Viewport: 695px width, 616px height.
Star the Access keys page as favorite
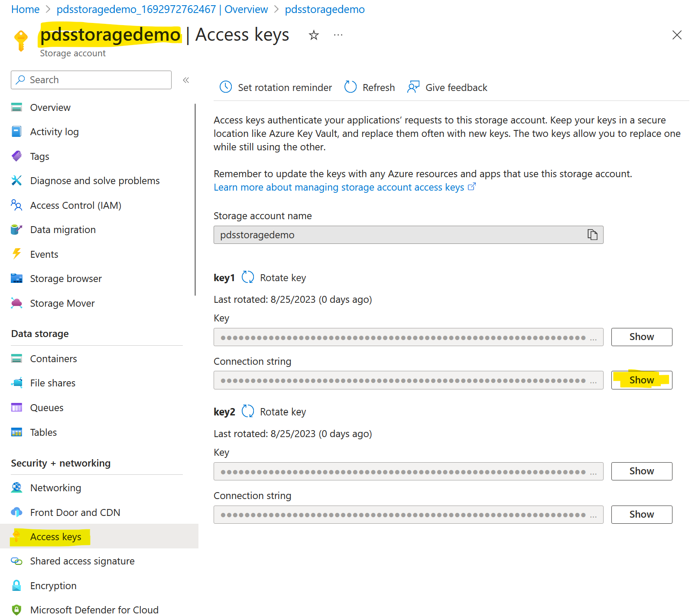[x=313, y=35]
